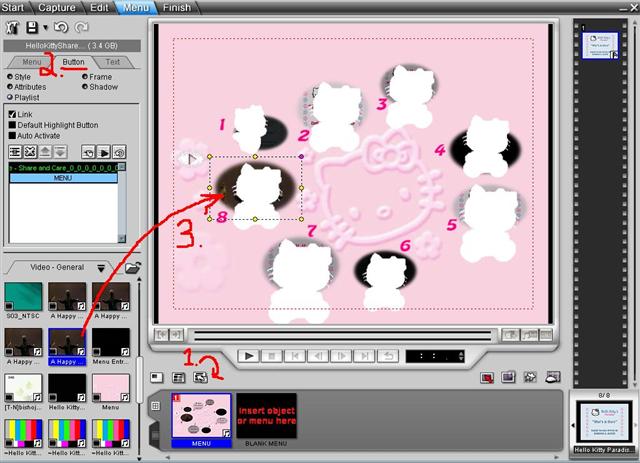Image resolution: width=640 pixels, height=463 pixels.
Task: Jump to the start of preview
Action: click(x=295, y=356)
